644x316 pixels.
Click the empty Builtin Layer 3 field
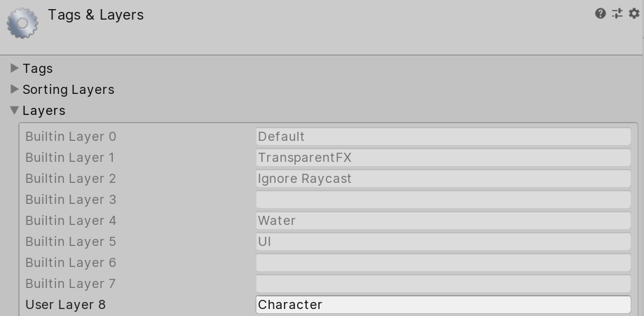pyautogui.click(x=443, y=200)
